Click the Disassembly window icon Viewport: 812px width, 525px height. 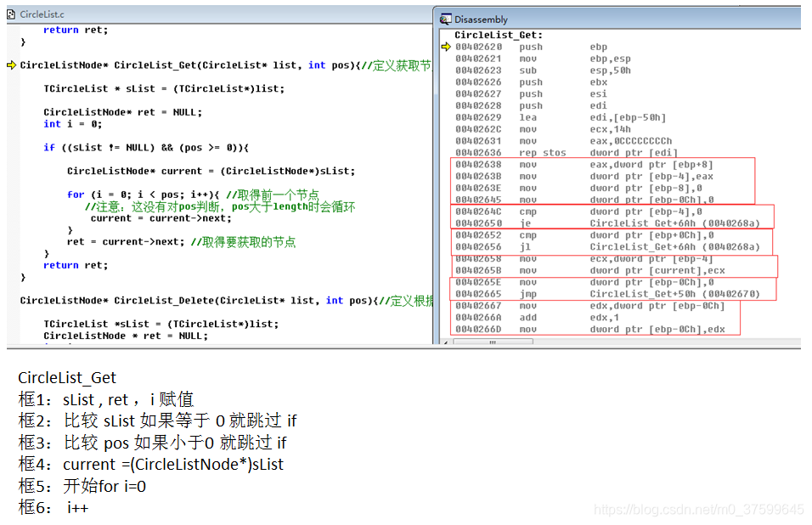click(445, 20)
